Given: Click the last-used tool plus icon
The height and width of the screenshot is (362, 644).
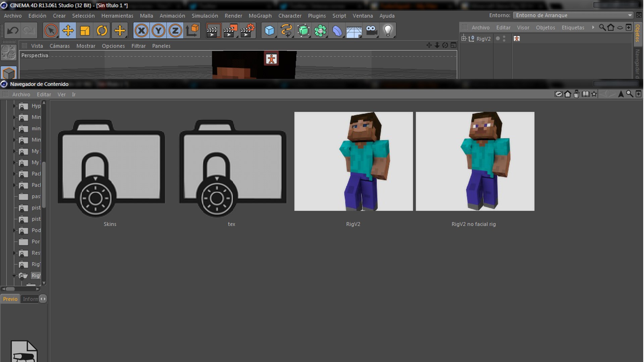Looking at the screenshot, I should [x=119, y=31].
